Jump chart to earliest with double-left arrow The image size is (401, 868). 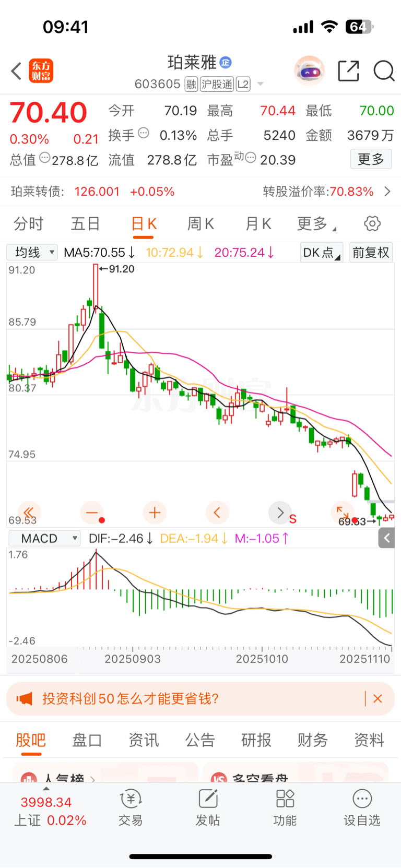click(x=29, y=513)
